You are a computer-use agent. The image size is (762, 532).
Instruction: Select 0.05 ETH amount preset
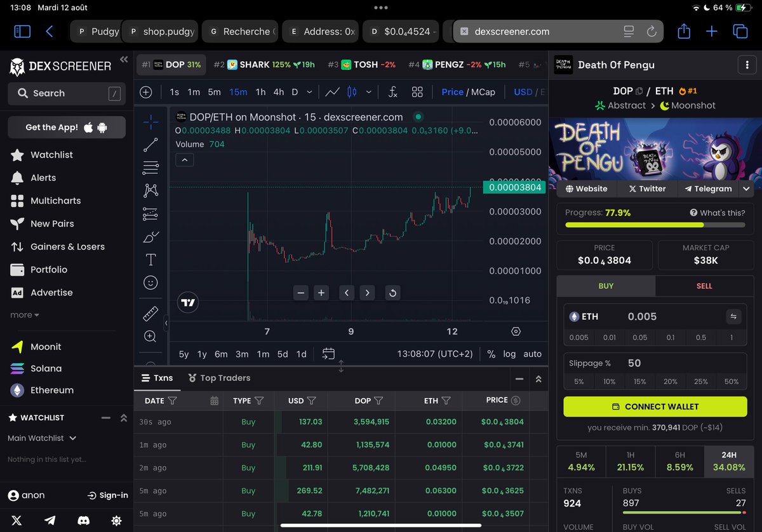[x=639, y=338]
